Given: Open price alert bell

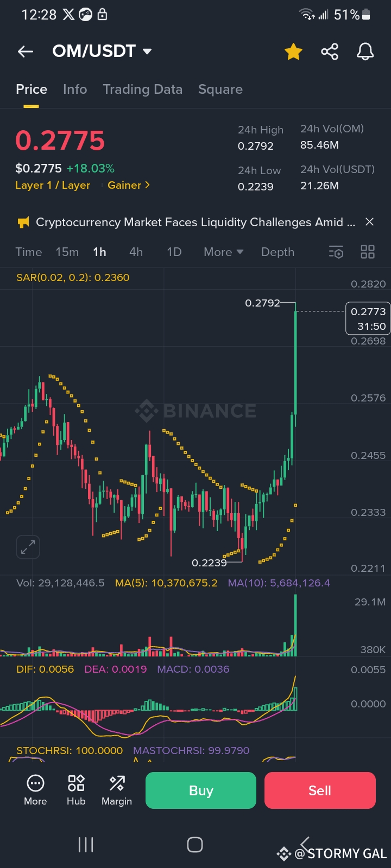Looking at the screenshot, I should (x=365, y=52).
